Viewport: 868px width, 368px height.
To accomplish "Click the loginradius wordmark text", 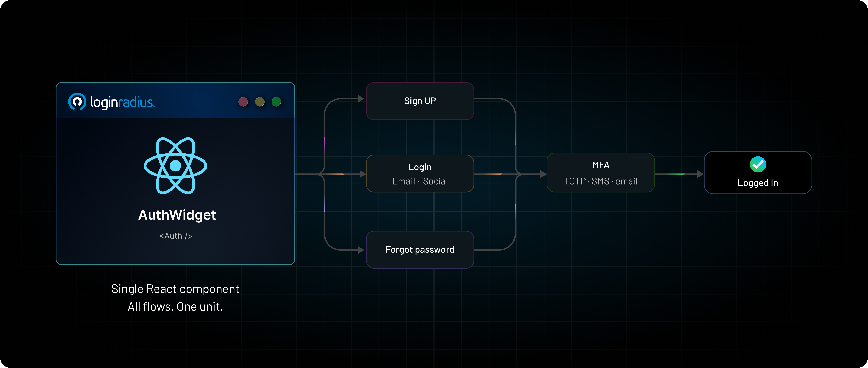I will (122, 102).
